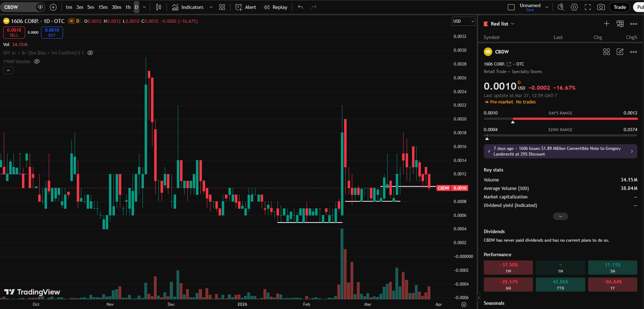The width and height of the screenshot is (644, 309).
Task: Click the YTD performance tile
Action: tap(560, 284)
